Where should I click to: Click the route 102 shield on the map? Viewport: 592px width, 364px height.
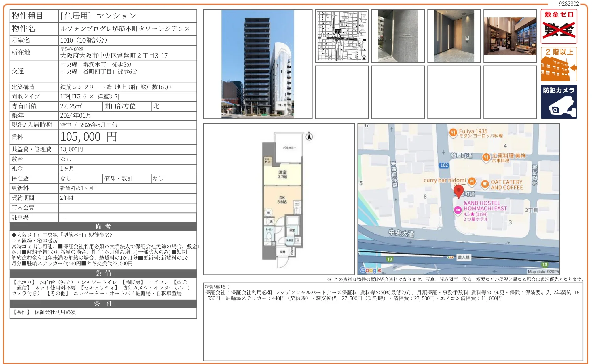click(x=445, y=165)
